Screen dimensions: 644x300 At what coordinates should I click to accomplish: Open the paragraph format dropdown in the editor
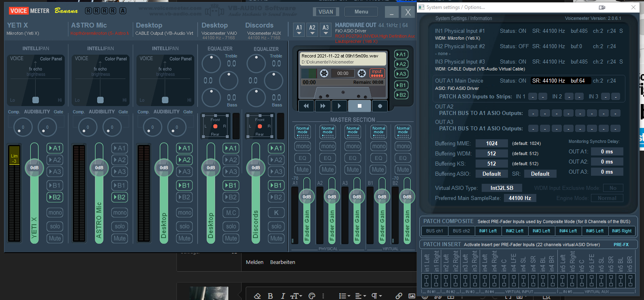click(377, 296)
